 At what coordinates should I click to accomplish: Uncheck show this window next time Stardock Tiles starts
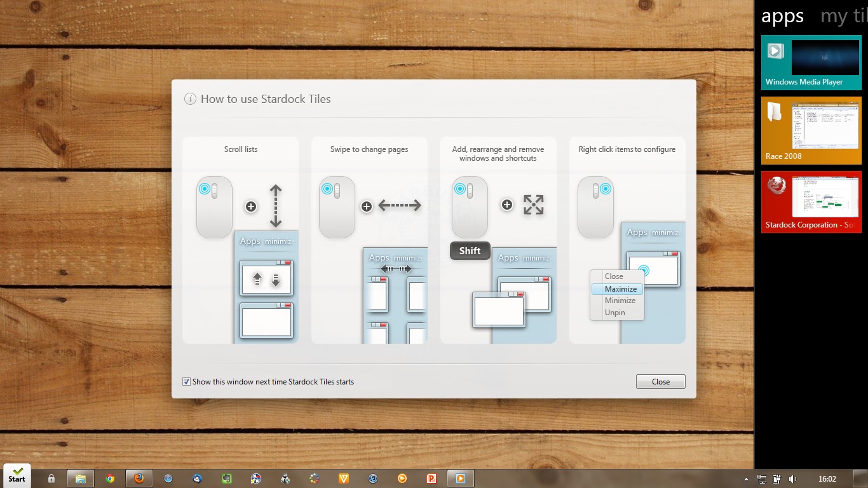click(x=186, y=381)
